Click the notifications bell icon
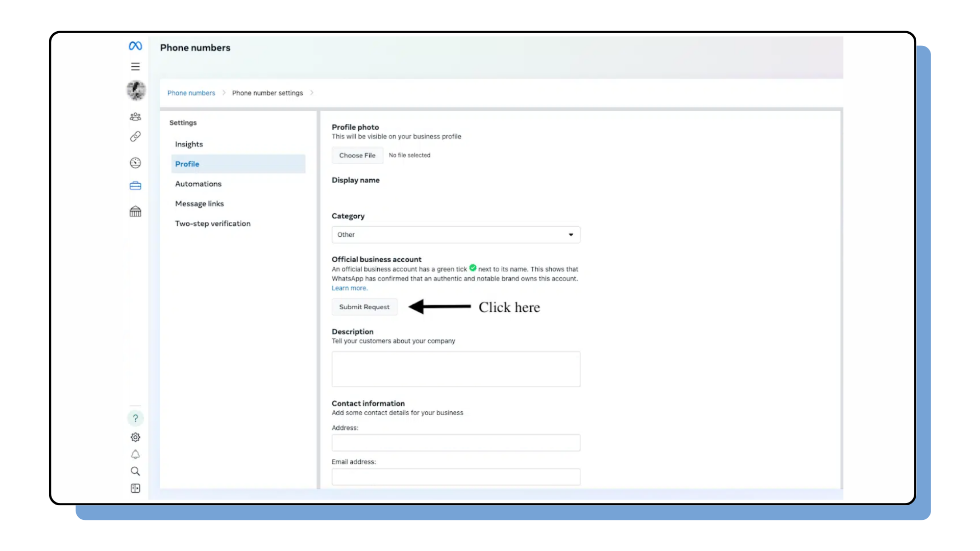The width and height of the screenshot is (980, 551). tap(135, 455)
